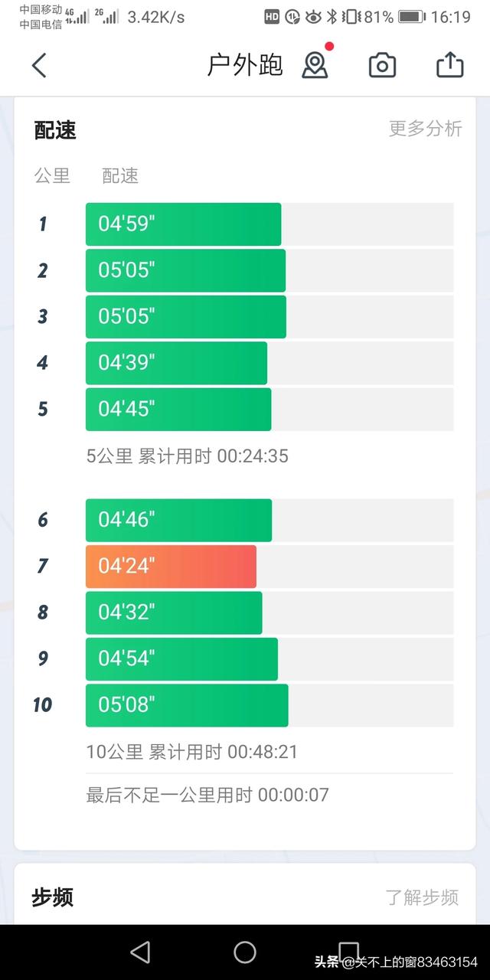Tap the 步频 section header

pyautogui.click(x=52, y=897)
